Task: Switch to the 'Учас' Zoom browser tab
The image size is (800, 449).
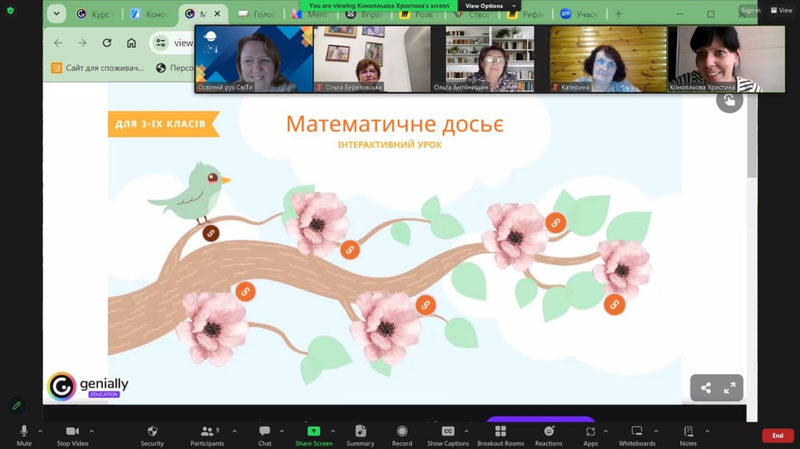Action: [x=580, y=14]
